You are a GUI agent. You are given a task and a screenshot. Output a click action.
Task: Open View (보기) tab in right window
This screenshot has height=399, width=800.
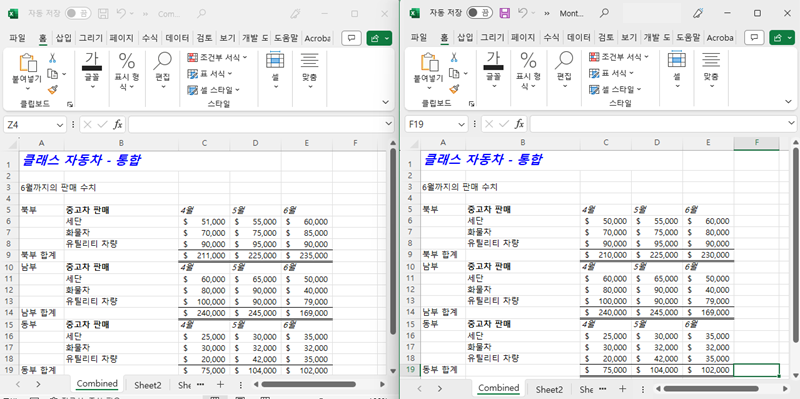tap(629, 38)
